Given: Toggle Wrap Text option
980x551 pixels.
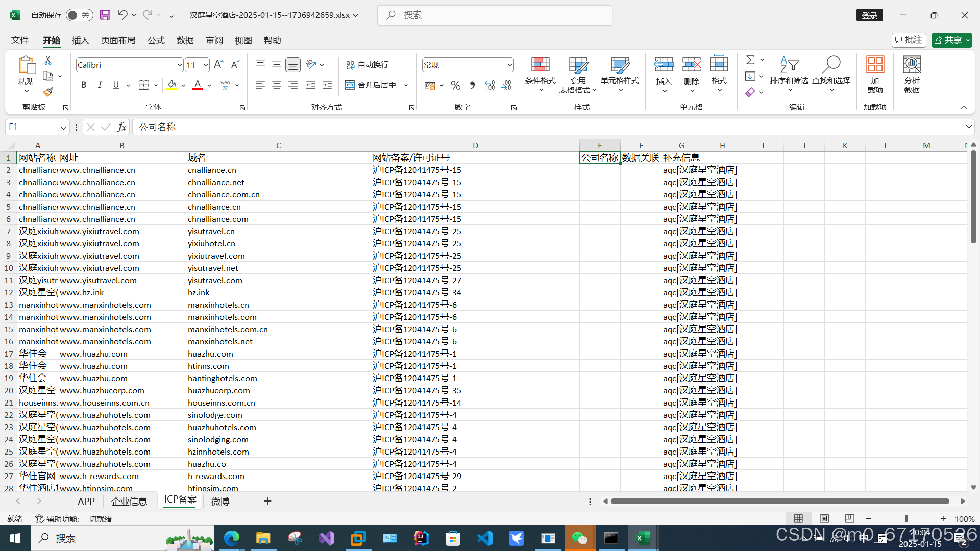Looking at the screenshot, I should tap(367, 65).
